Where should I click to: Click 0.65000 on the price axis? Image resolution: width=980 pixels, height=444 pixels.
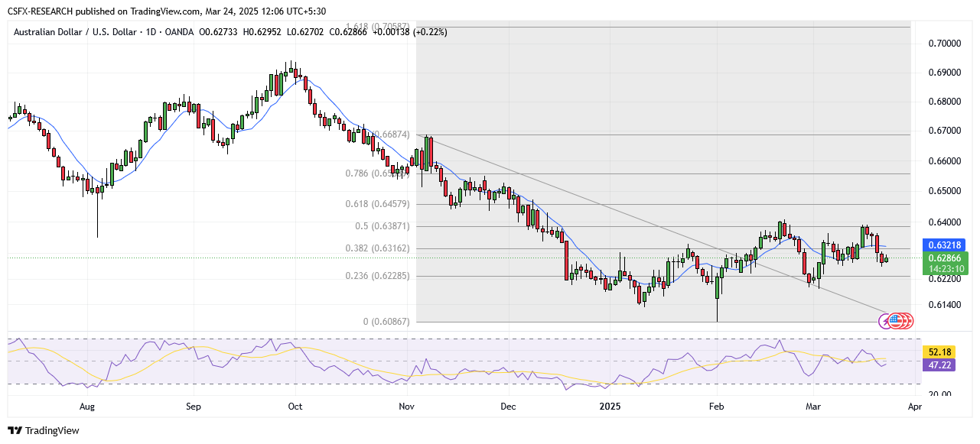[x=944, y=191]
